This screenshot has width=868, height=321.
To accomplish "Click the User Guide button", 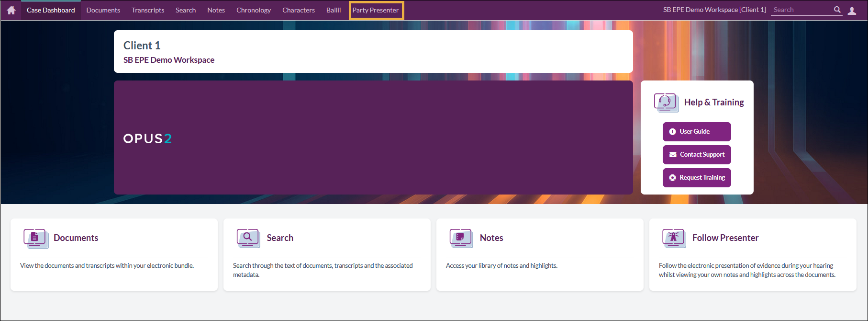I will pyautogui.click(x=697, y=132).
